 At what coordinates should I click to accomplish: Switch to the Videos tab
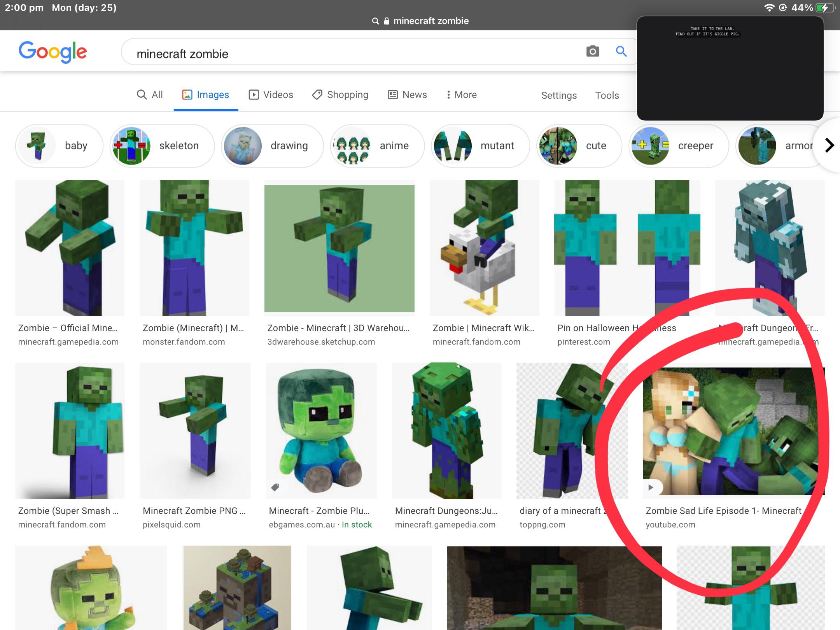pyautogui.click(x=271, y=94)
